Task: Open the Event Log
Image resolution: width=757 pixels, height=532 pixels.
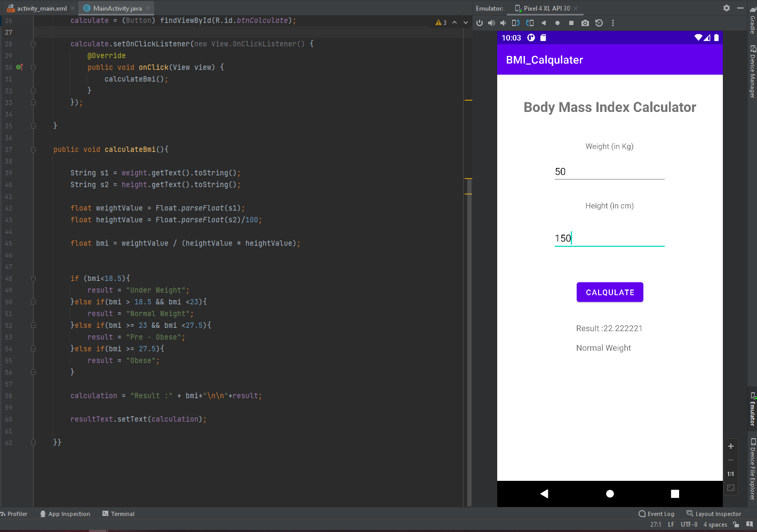Action: (x=657, y=514)
